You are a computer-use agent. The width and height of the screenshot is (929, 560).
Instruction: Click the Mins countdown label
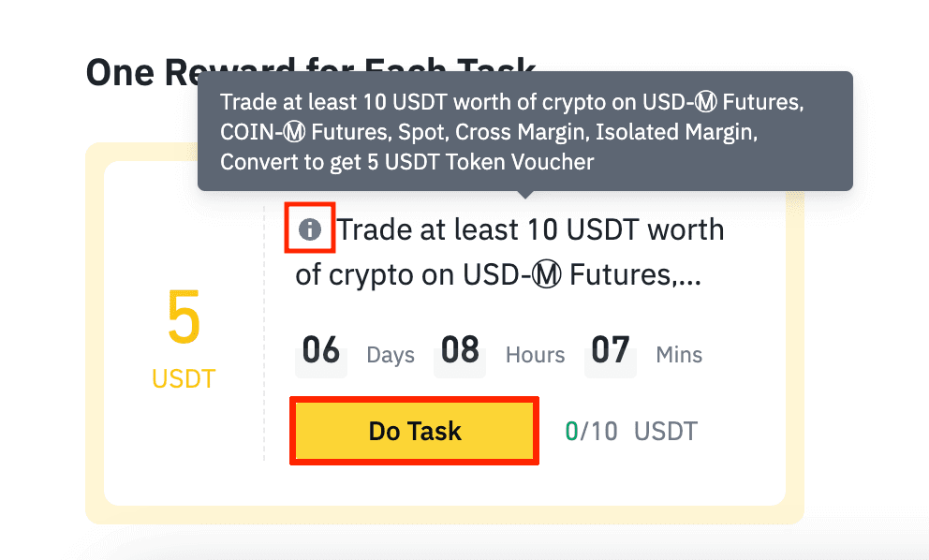679,355
